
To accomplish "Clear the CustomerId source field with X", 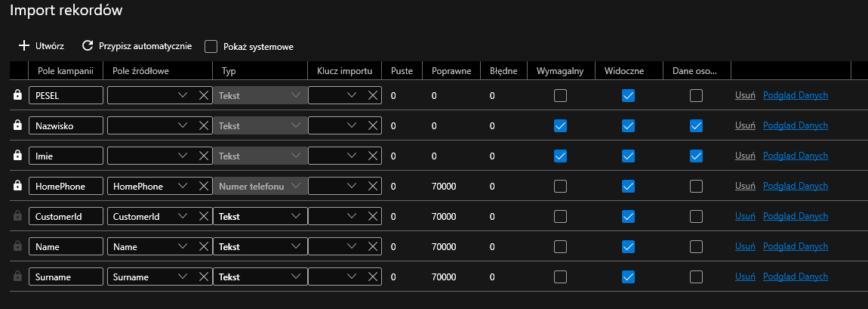I will (x=203, y=216).
